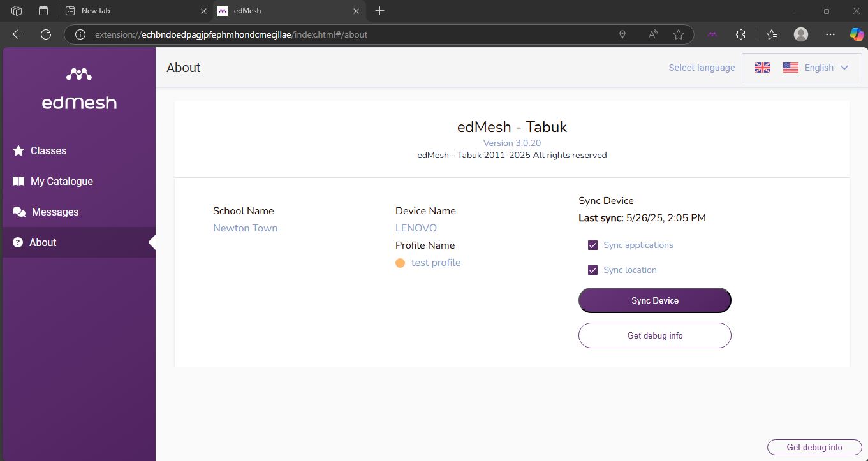Click the edMesh extension toolbar icon
The width and height of the screenshot is (868, 461).
(x=712, y=34)
